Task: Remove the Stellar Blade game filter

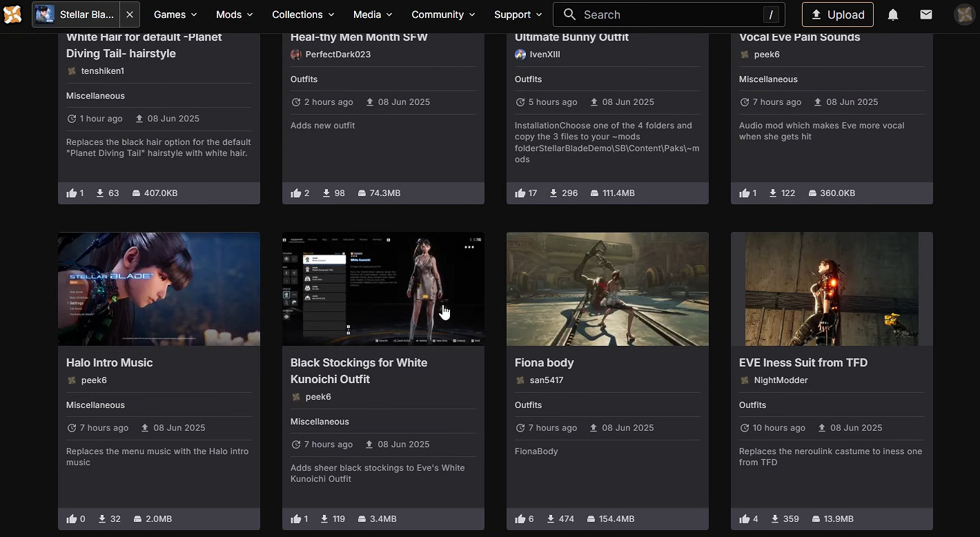Action: [x=130, y=14]
